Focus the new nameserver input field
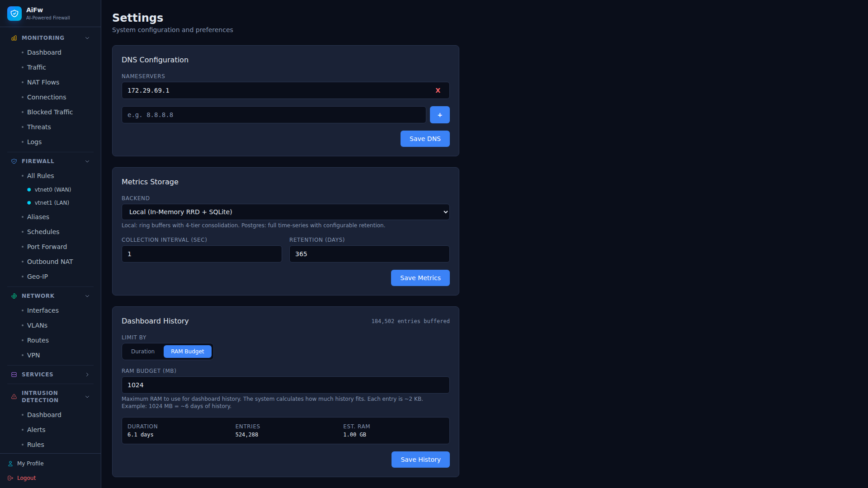Screen dimensions: 868x488 tap(274, 115)
